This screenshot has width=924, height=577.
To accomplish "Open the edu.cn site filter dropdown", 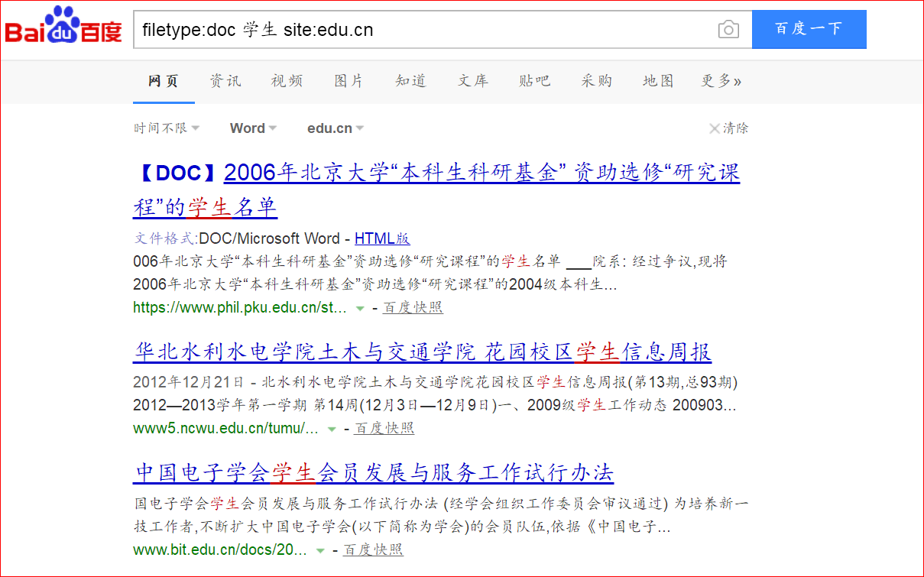I will 336,128.
